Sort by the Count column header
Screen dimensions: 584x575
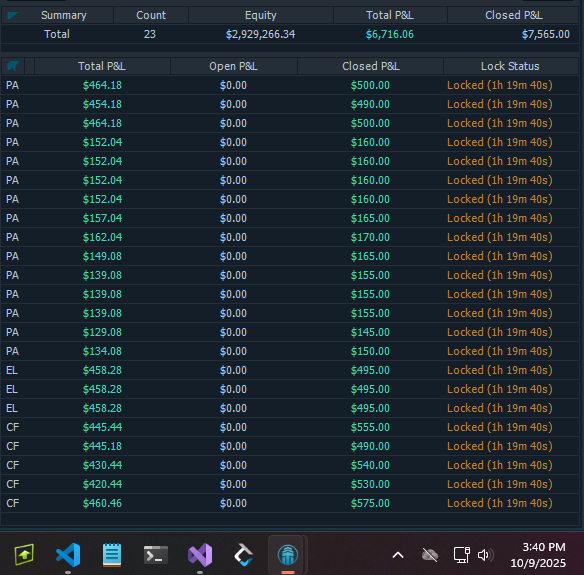151,15
